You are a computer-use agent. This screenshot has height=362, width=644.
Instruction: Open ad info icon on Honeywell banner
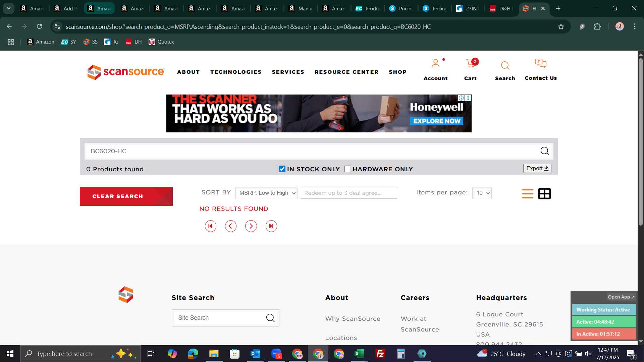pyautogui.click(x=461, y=98)
